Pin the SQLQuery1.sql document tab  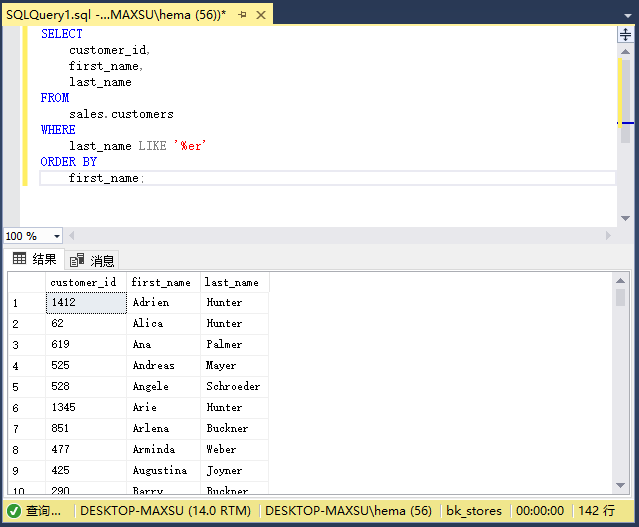242,15
